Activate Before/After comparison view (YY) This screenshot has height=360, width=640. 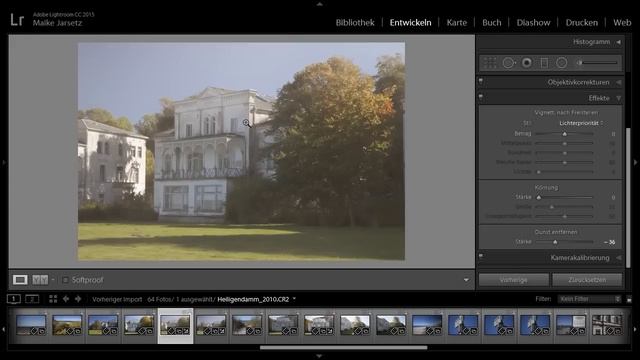point(40,280)
